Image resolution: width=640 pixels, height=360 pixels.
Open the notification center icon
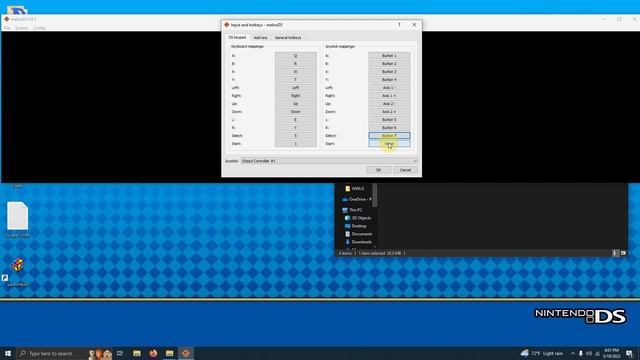(629, 353)
